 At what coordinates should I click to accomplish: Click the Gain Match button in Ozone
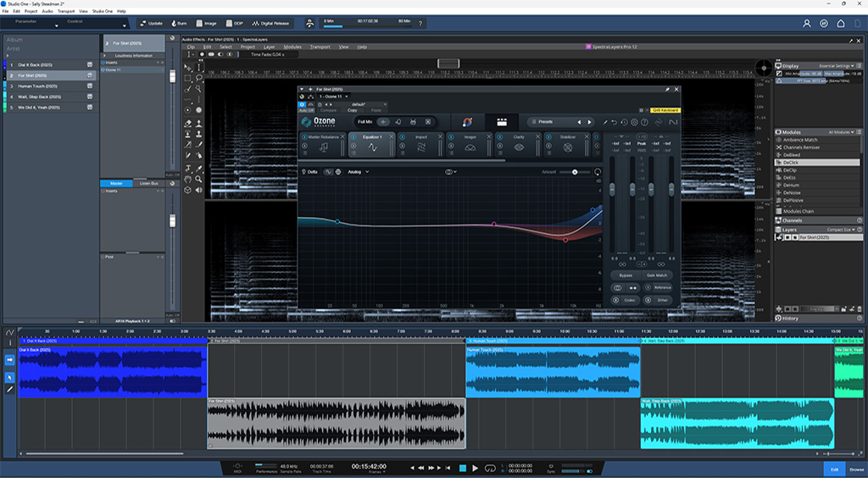[x=657, y=275]
